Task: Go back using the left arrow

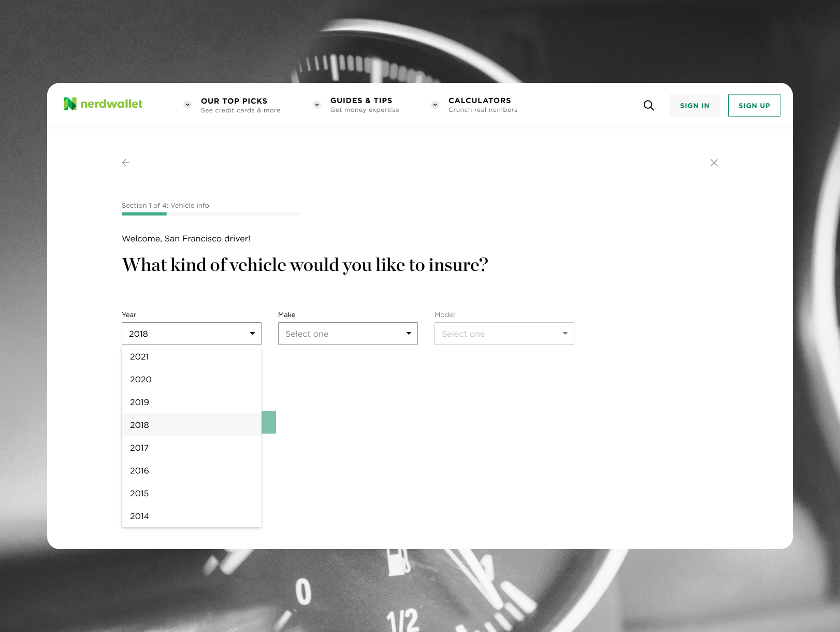Action: [125, 163]
